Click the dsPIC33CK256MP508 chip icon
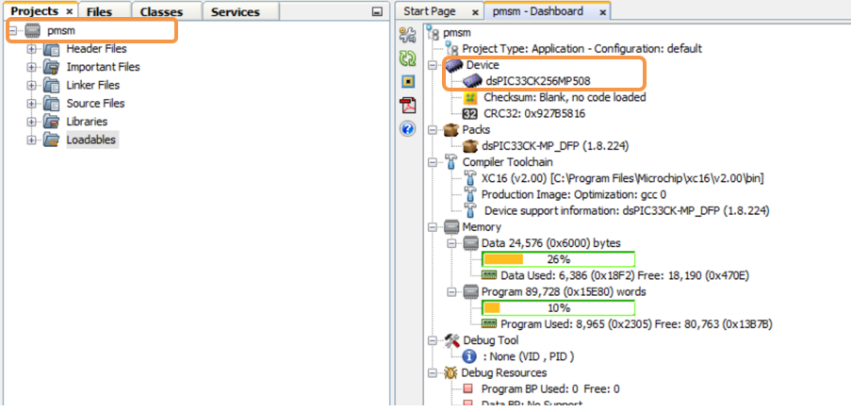The width and height of the screenshot is (868, 412). 472,81
